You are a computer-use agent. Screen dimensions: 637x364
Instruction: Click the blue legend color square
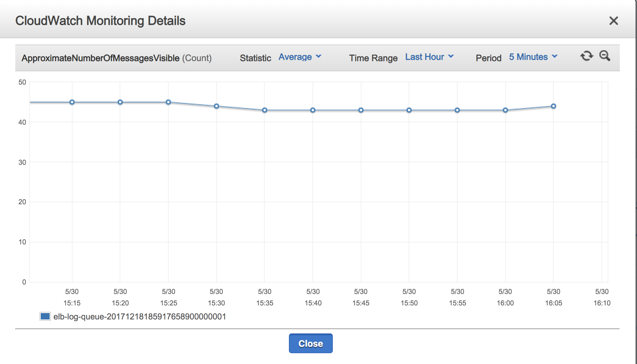click(45, 317)
